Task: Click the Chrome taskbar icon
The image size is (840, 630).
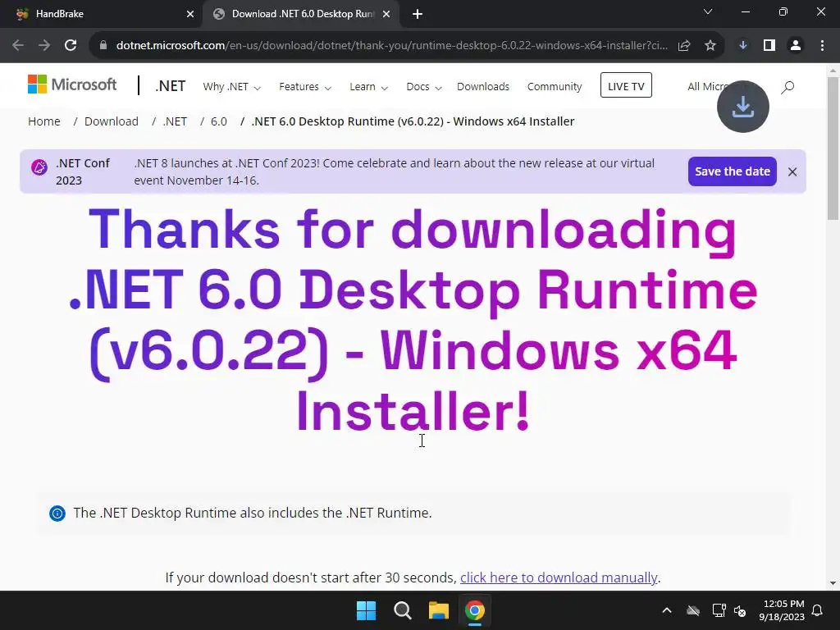Action: click(x=475, y=610)
